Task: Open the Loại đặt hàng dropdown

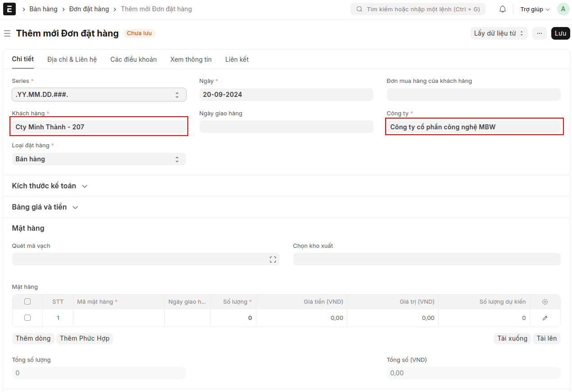Action: pyautogui.click(x=99, y=159)
